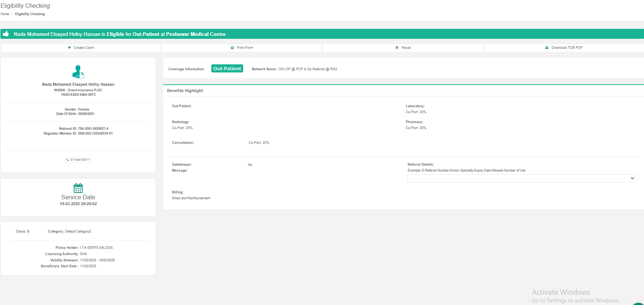The width and height of the screenshot is (644, 305).
Task: Click the Benefits Highlight section header
Action: pyautogui.click(x=185, y=91)
